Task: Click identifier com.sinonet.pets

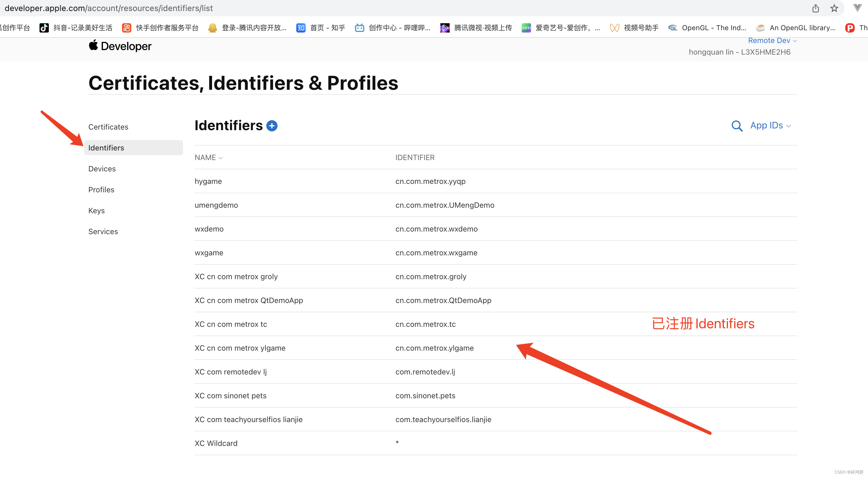Action: [x=425, y=395]
